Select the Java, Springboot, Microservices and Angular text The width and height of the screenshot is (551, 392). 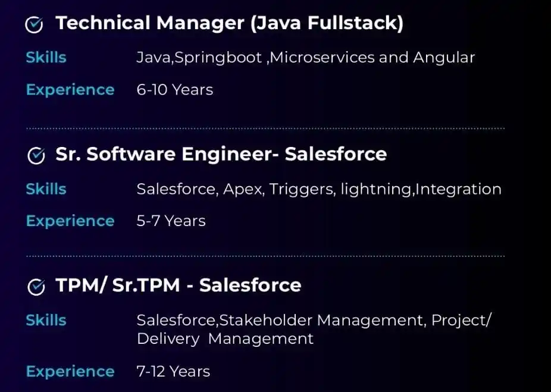pos(305,58)
